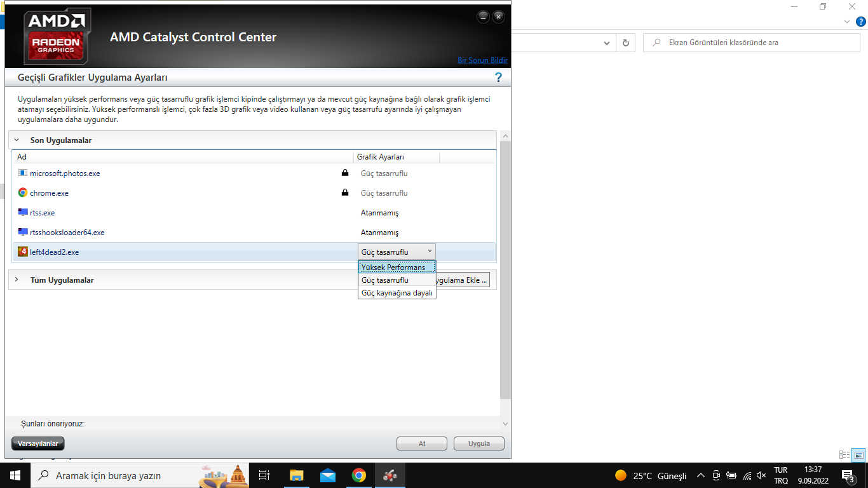
Task: Select the rtsshooksloader64.exe row name
Action: tap(67, 233)
